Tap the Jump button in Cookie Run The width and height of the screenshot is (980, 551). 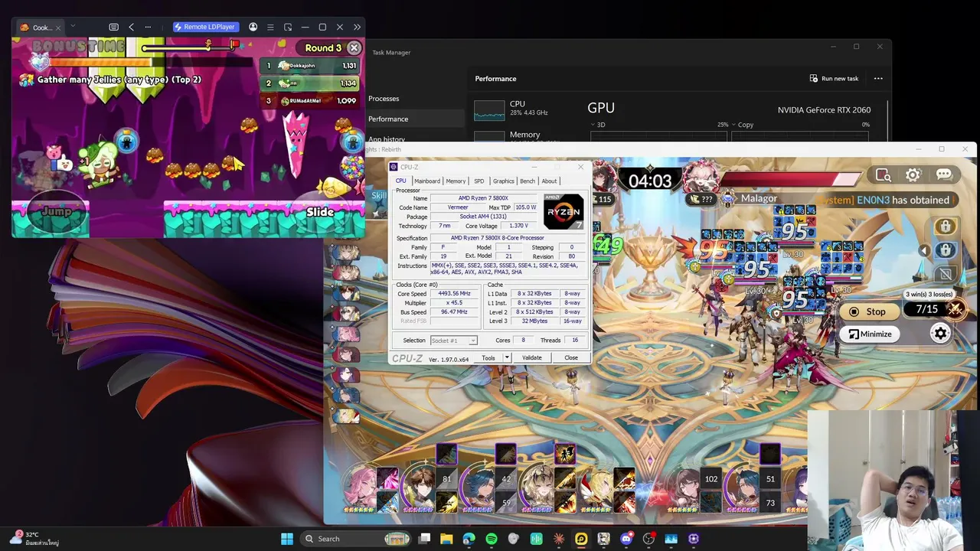(55, 211)
